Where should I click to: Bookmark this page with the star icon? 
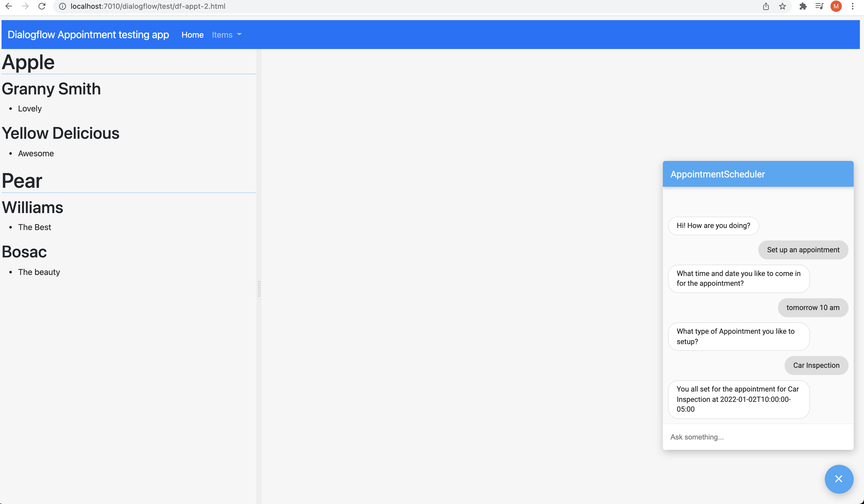click(x=783, y=6)
